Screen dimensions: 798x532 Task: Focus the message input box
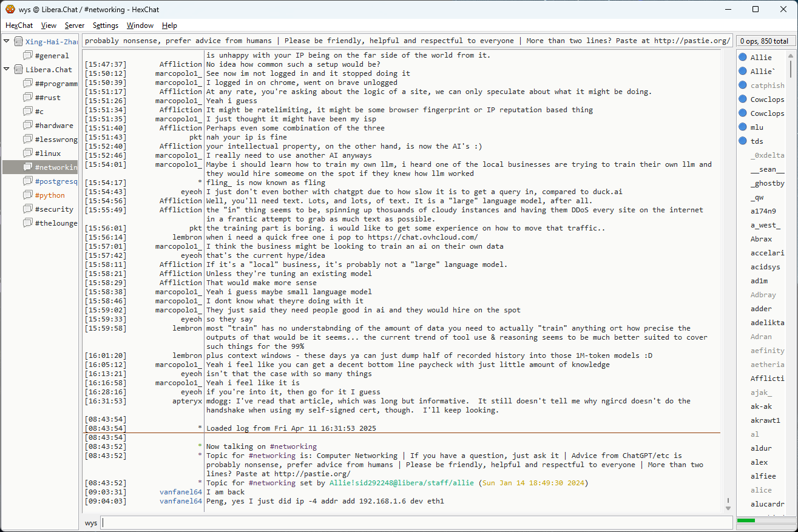click(x=416, y=522)
